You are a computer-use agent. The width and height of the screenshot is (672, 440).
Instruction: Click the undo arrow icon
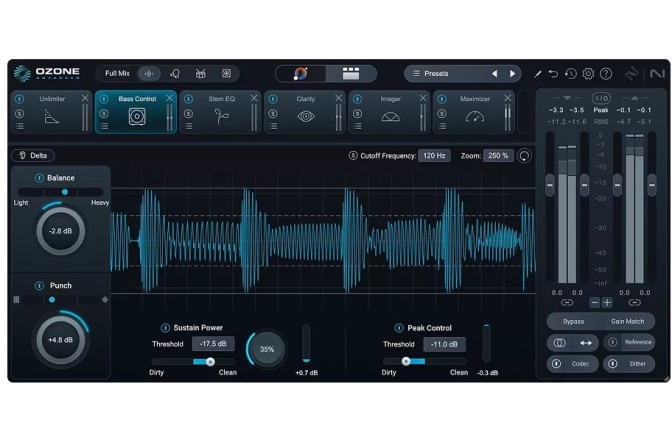pos(553,74)
